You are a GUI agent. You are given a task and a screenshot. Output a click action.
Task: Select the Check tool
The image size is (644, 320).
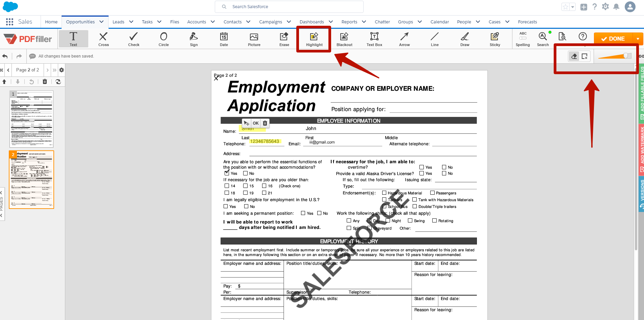(x=134, y=39)
